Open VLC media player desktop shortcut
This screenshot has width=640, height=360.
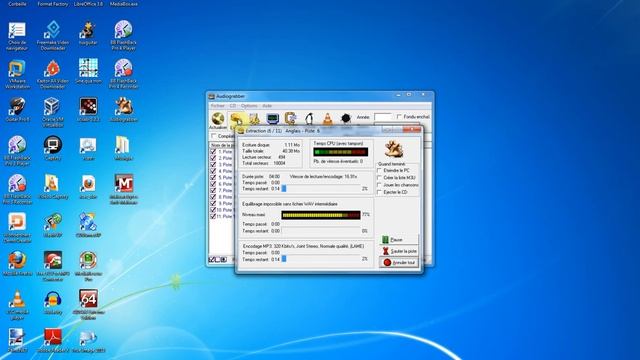(x=17, y=305)
